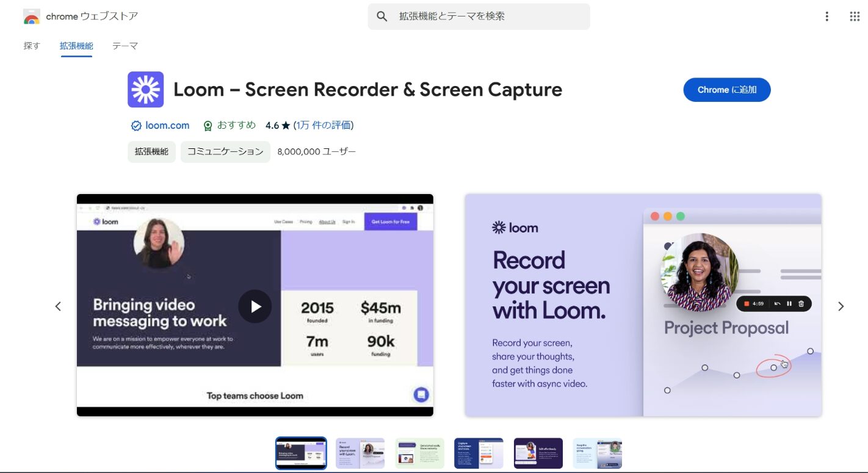Image resolution: width=868 pixels, height=473 pixels.
Task: Click the '8,000,000 ユーザー' user count
Action: coord(316,152)
